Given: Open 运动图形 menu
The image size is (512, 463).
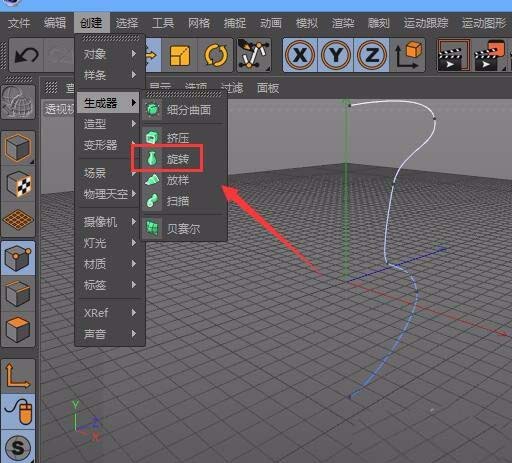Looking at the screenshot, I should [x=484, y=23].
